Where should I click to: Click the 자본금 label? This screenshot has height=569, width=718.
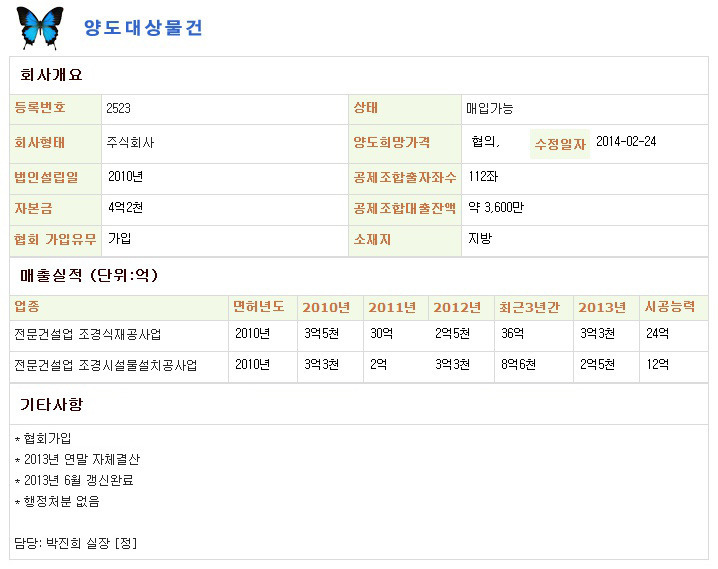[33, 208]
